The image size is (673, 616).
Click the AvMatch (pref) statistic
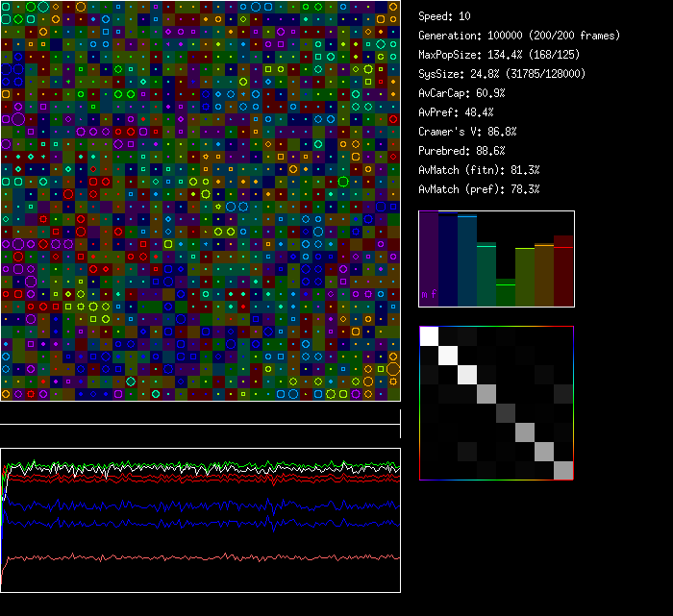[x=479, y=189]
